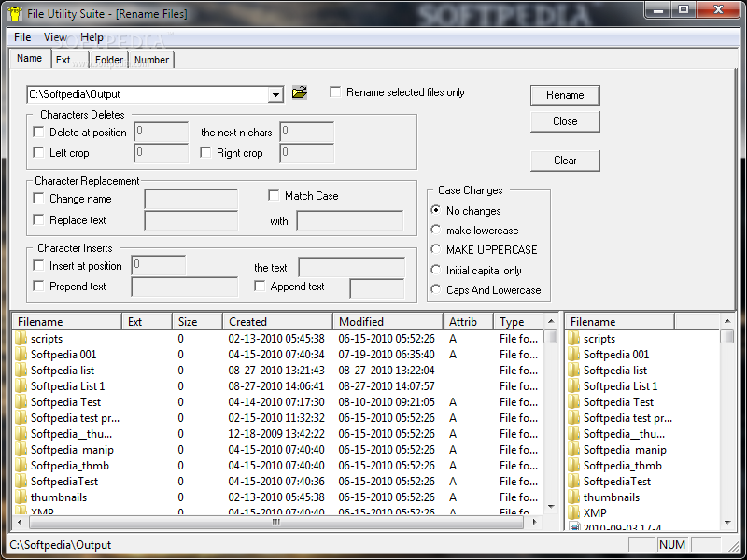Enable the Right crop checkbox

[205, 152]
